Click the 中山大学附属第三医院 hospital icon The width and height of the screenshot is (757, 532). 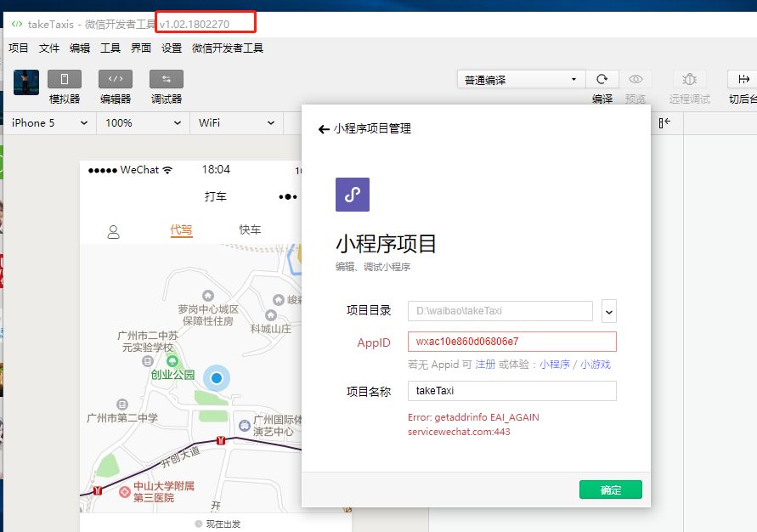click(125, 492)
